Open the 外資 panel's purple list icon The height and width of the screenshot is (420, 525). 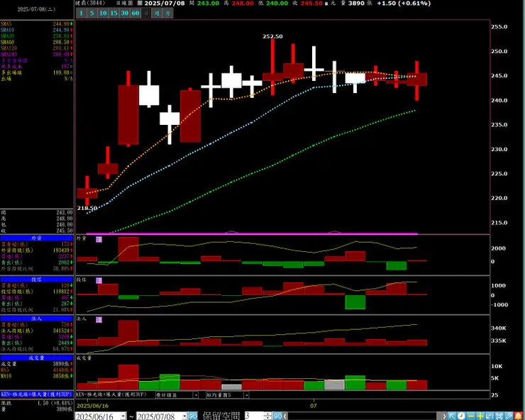[99, 239]
